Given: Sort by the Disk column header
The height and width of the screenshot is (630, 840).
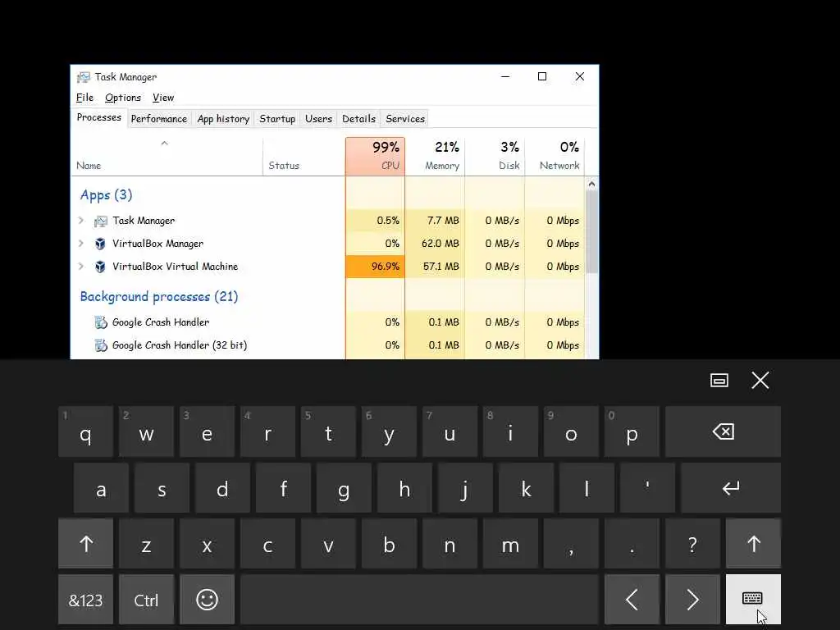Looking at the screenshot, I should 495,156.
